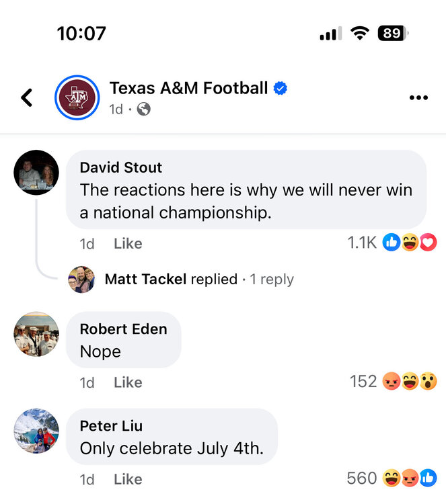Tap David Stout's profile picture
Viewport: 446px width, 504px height.
(x=36, y=173)
